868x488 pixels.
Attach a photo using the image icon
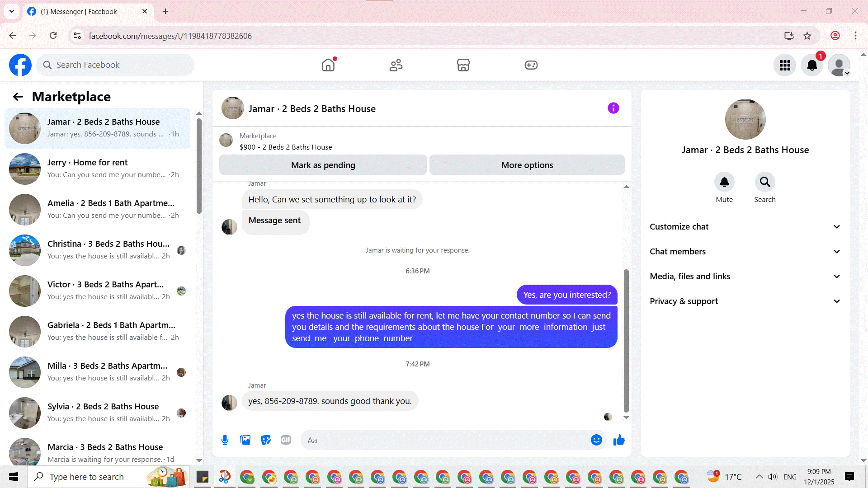tap(245, 440)
